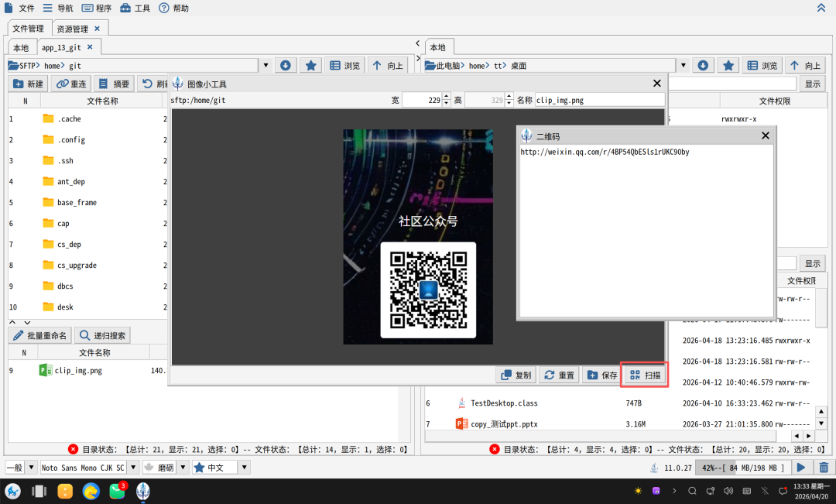Click the left pane download arrow icon
Screen dimensions: 836x504
[x=285, y=65]
